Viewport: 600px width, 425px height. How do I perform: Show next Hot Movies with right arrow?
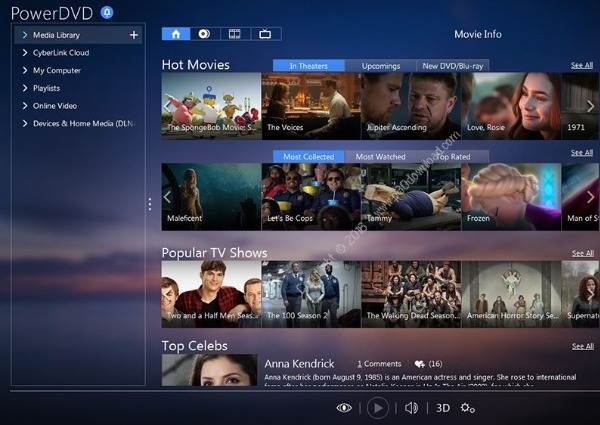point(590,106)
